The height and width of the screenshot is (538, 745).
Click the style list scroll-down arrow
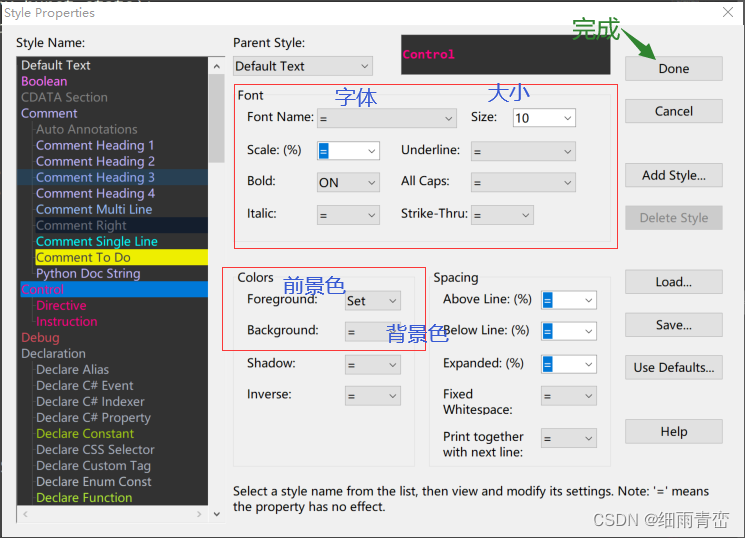217,514
